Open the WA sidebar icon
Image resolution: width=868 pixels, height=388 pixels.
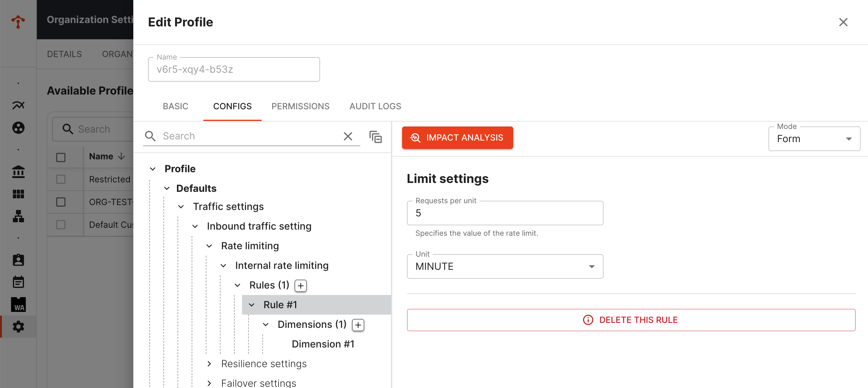(18, 305)
